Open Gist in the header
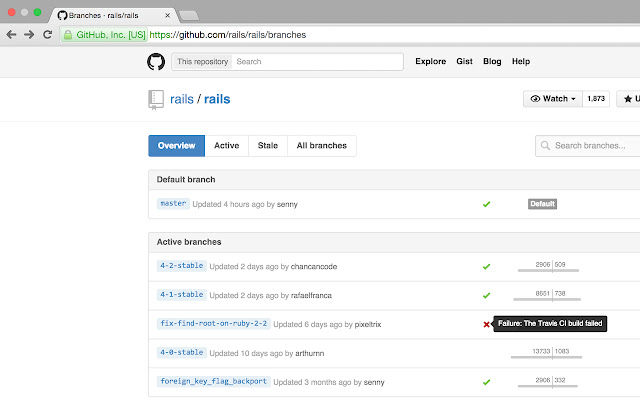This screenshot has height=400, width=640. point(464,61)
